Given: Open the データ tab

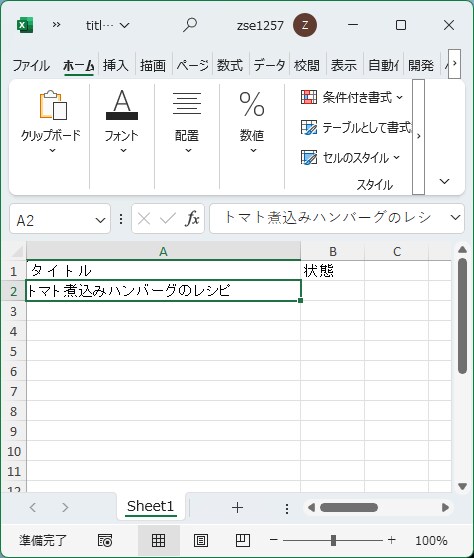Looking at the screenshot, I should coord(269,65).
